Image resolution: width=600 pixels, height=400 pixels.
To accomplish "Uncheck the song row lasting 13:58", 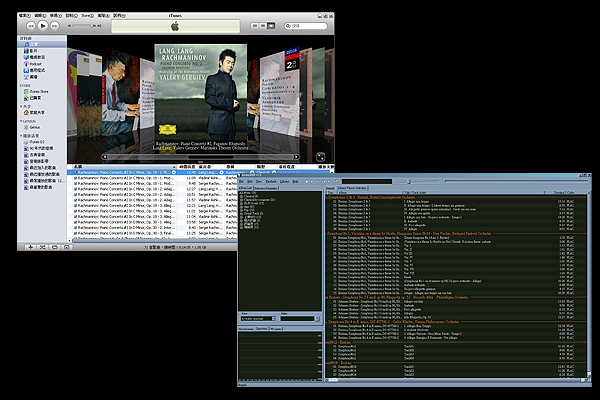I will (x=75, y=222).
